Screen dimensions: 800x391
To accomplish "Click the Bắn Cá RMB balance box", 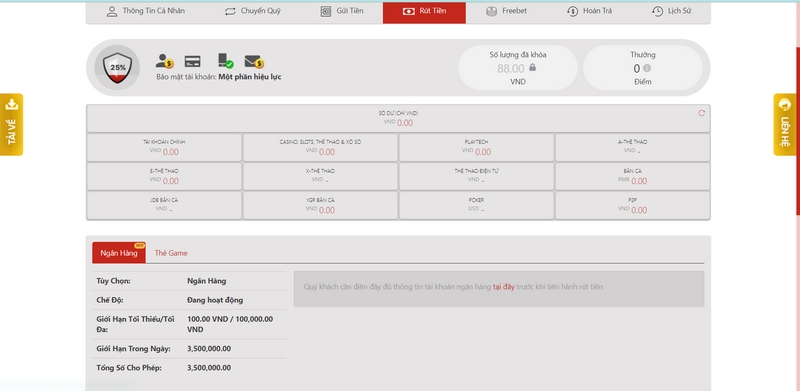I will [x=633, y=177].
